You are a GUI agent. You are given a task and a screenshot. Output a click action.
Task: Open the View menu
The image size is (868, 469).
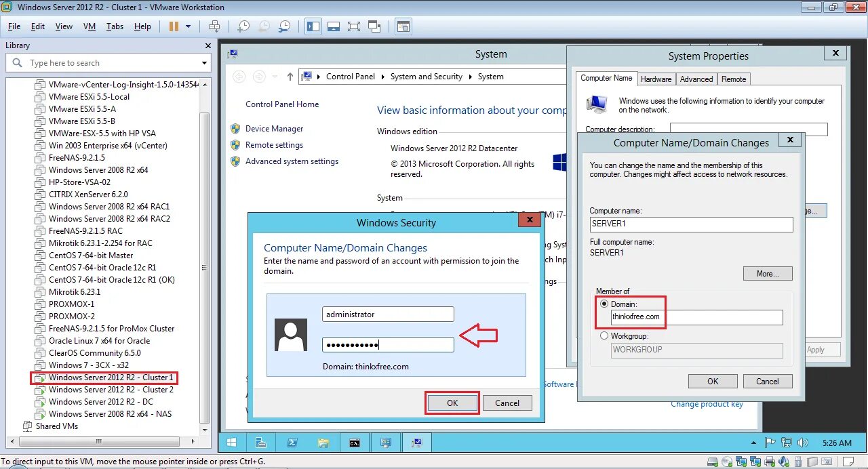tap(64, 26)
